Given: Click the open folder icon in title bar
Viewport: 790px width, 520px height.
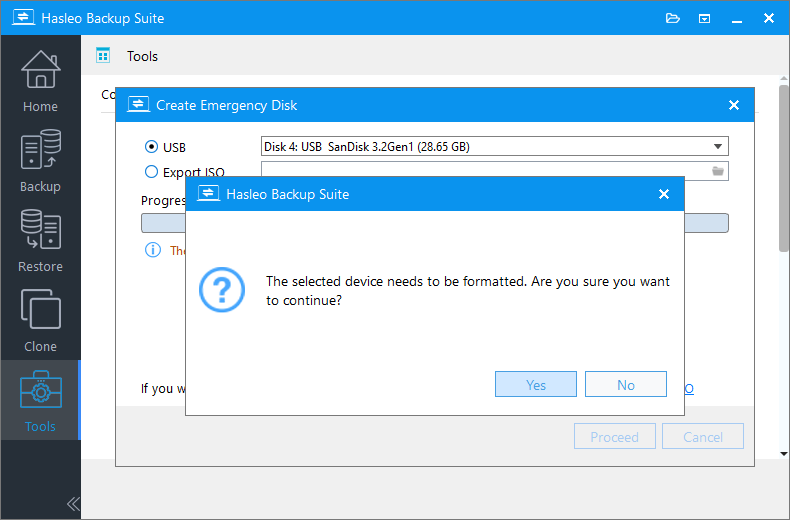Looking at the screenshot, I should [x=673, y=19].
